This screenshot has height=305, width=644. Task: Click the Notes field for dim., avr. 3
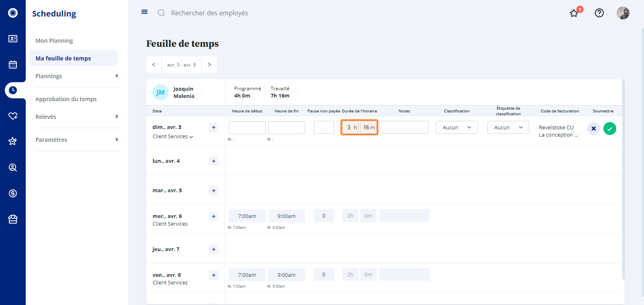point(404,127)
